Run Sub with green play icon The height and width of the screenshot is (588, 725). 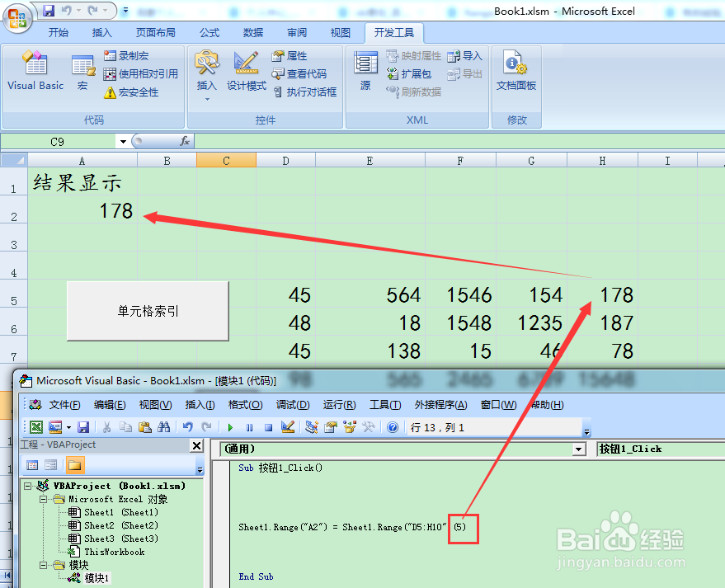click(x=230, y=427)
